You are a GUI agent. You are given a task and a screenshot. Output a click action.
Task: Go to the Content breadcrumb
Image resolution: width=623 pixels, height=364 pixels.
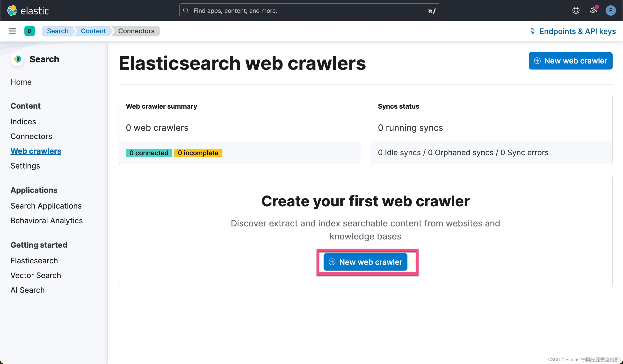click(x=93, y=31)
